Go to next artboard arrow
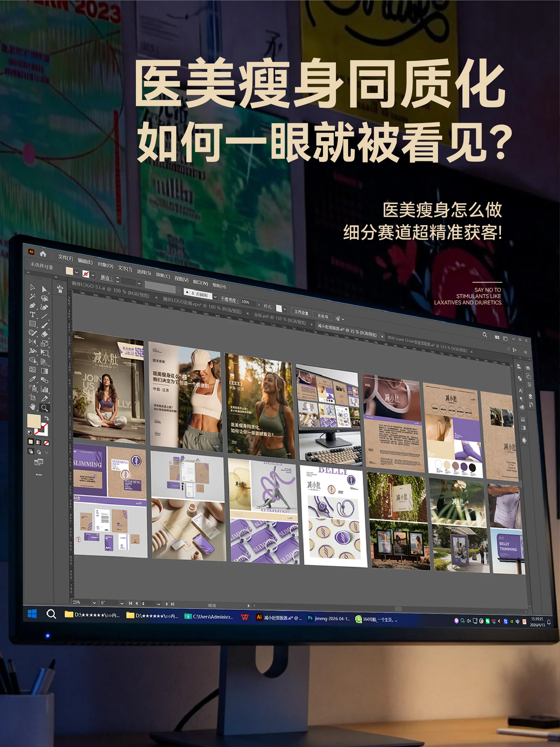The width and height of the screenshot is (560, 747). pyautogui.click(x=167, y=604)
